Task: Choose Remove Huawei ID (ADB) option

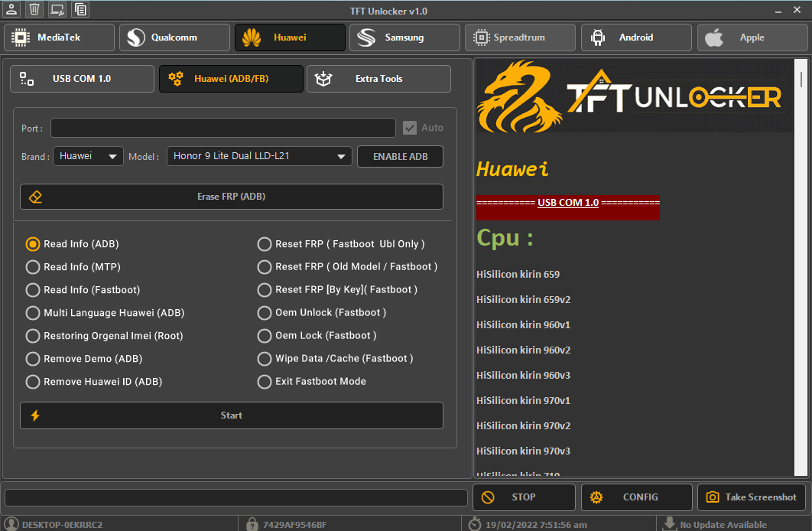Action: [x=33, y=382]
